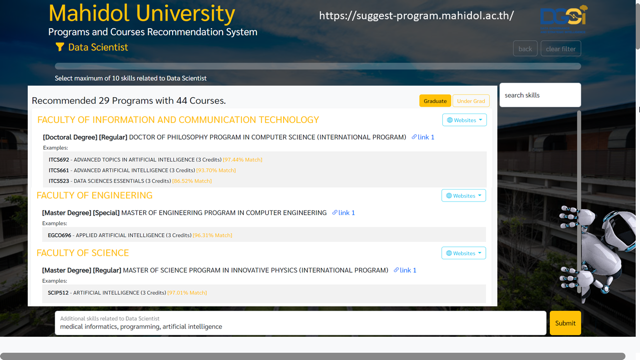This screenshot has width=640, height=360.
Task: Open link 1 for Innovative Physics program
Action: tap(405, 270)
